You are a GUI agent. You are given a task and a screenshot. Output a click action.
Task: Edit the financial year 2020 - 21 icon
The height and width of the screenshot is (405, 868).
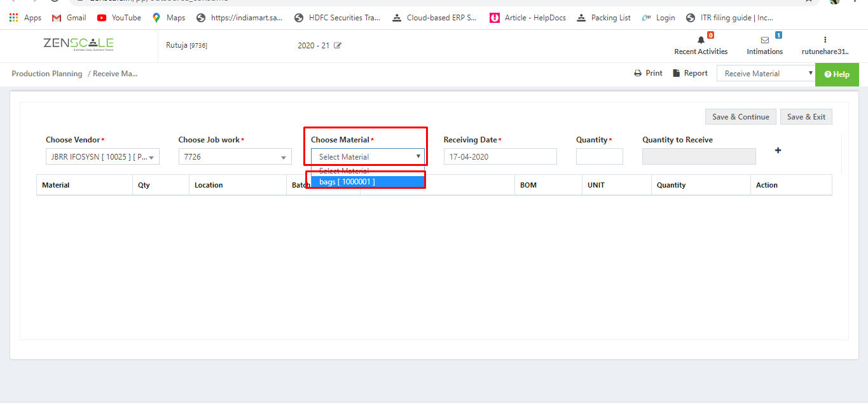tap(338, 46)
